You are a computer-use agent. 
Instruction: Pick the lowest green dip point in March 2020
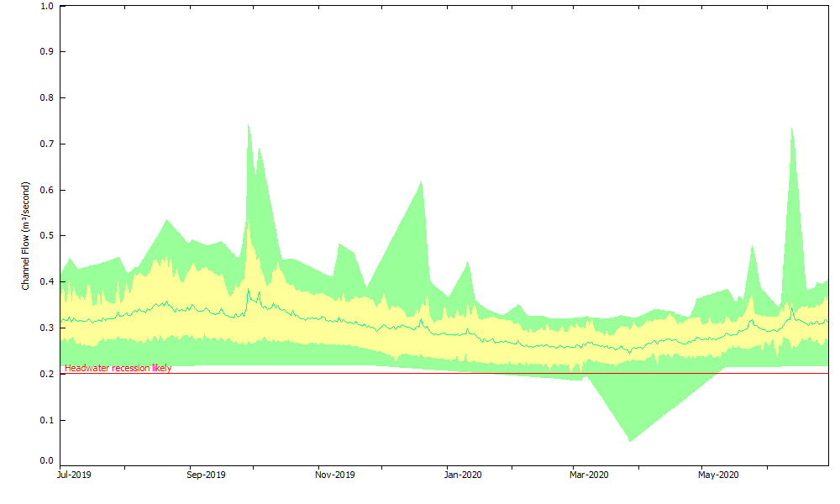[x=629, y=440]
